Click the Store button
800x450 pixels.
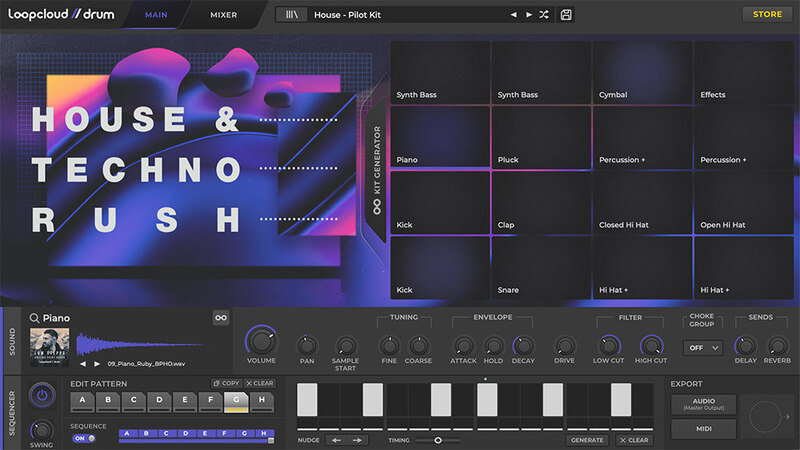(x=767, y=14)
